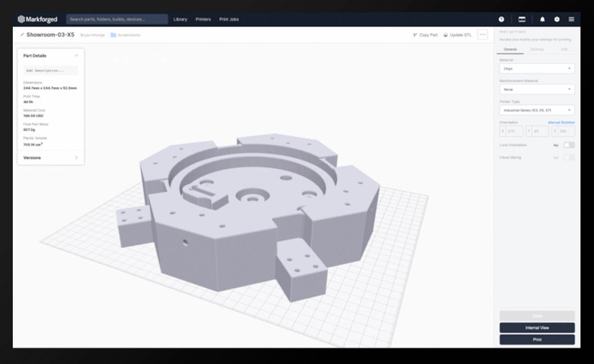The height and width of the screenshot is (364, 594).
Task: Open the Printer Type dropdown
Action: coord(537,110)
